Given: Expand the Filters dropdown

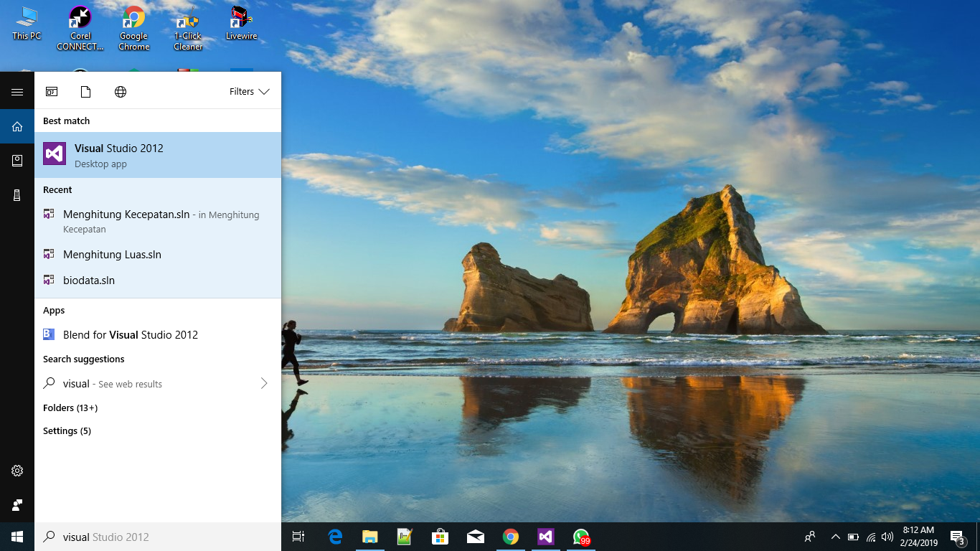Looking at the screenshot, I should click(249, 92).
